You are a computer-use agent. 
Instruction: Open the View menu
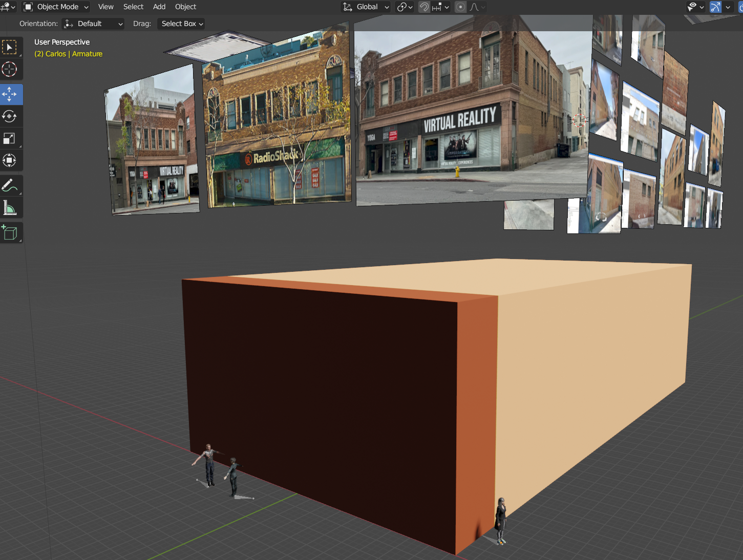click(x=105, y=7)
